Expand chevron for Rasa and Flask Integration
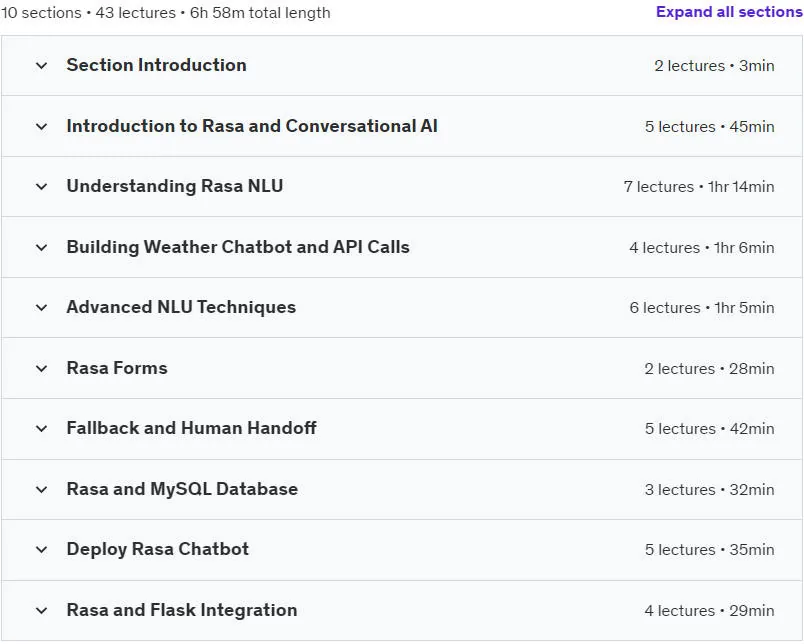 point(42,611)
